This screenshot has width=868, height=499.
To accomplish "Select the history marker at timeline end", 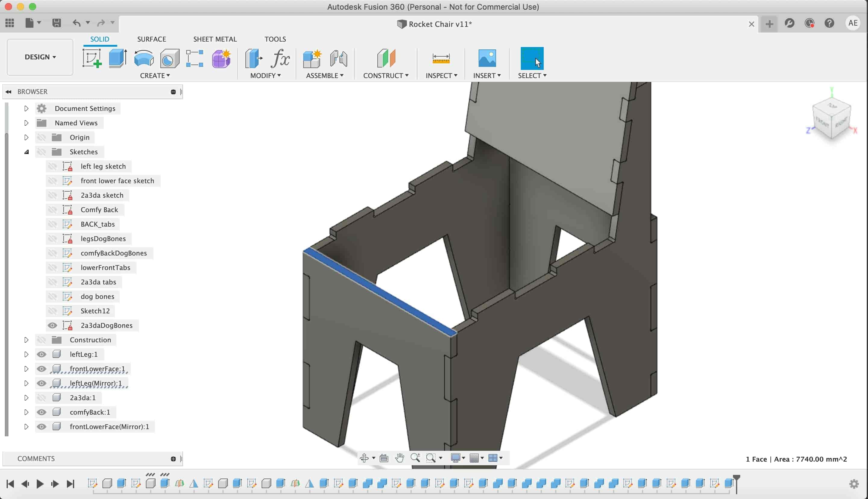I will 736,484.
